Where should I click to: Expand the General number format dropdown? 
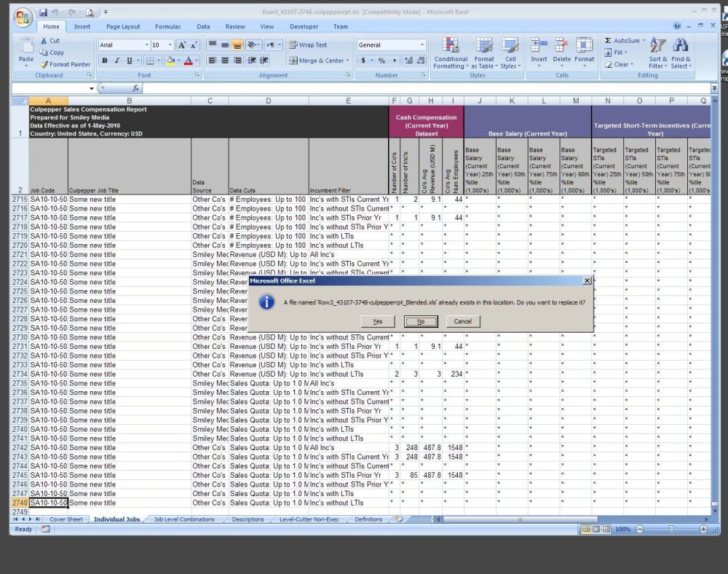422,45
